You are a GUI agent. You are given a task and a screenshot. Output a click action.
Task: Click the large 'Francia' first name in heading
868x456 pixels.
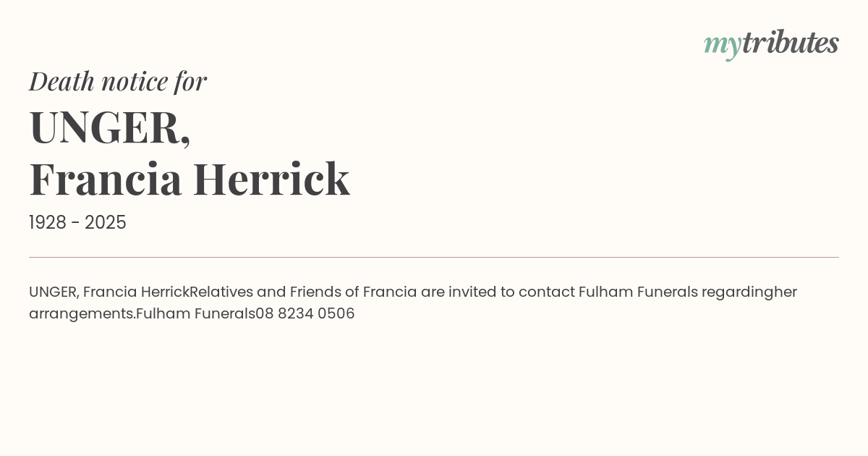tap(106, 180)
